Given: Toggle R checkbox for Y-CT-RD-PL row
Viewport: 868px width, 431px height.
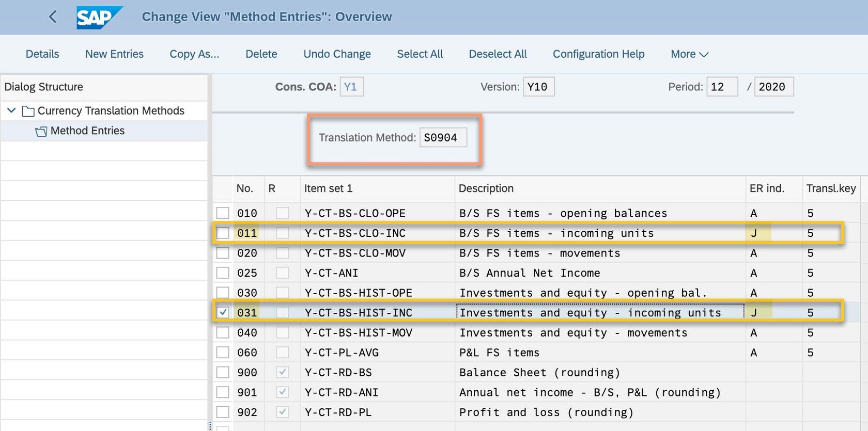Looking at the screenshot, I should pos(282,412).
